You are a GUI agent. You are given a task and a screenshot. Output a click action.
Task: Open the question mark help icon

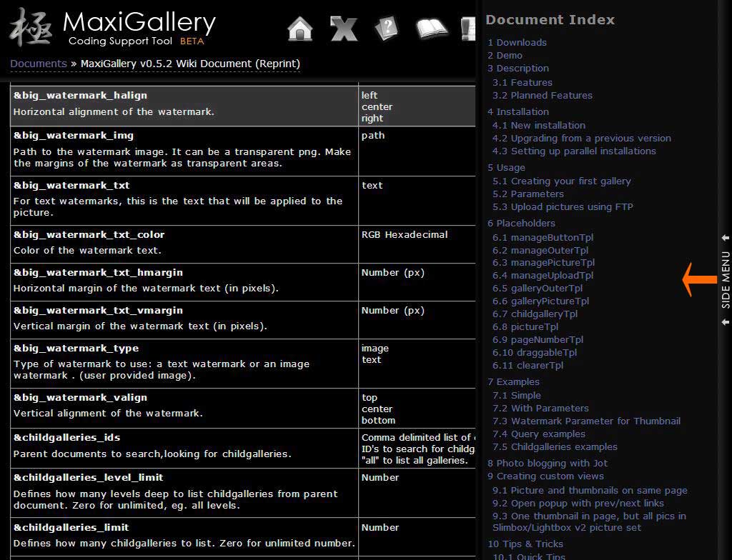pos(386,29)
